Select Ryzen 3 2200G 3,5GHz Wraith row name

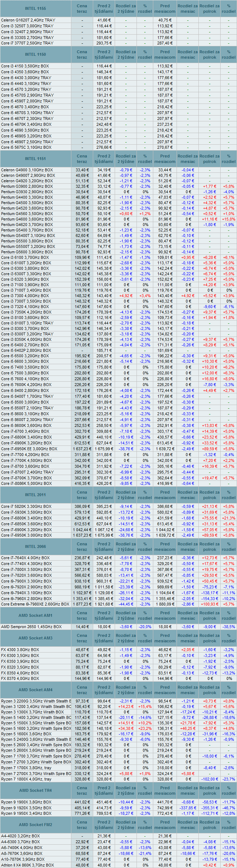pos(36,701)
